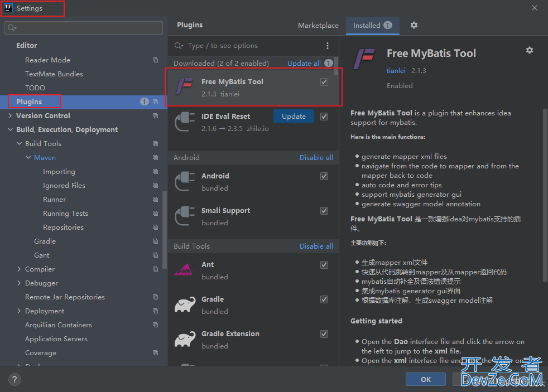Screen dimensions: 548x392
Task: Expand the Version Control tree node
Action: tap(10, 116)
